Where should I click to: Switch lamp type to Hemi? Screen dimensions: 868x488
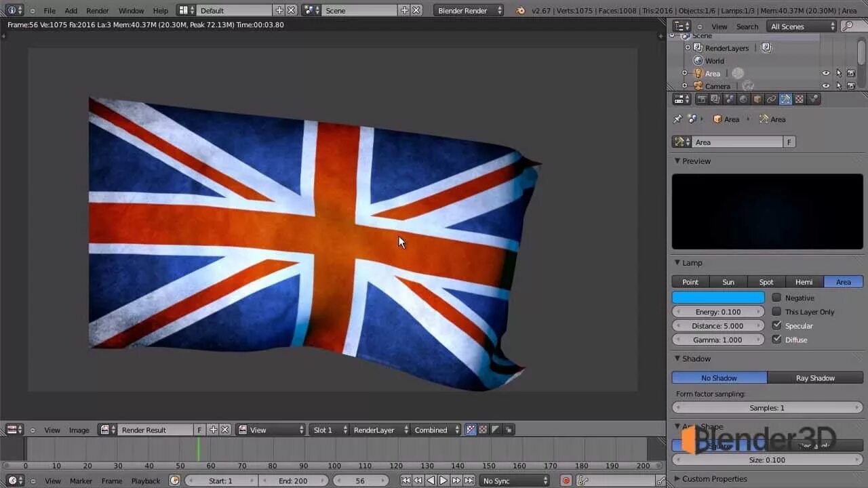(804, 282)
